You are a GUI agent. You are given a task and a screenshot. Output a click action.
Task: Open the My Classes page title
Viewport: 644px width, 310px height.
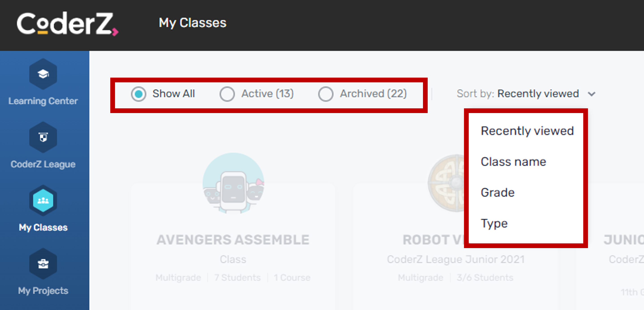point(193,22)
